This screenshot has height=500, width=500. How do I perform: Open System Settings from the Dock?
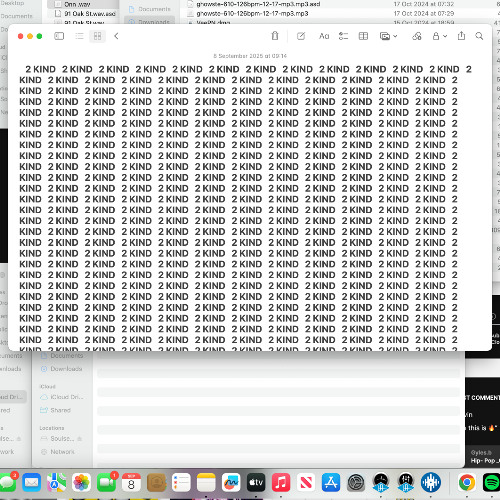coord(356,482)
